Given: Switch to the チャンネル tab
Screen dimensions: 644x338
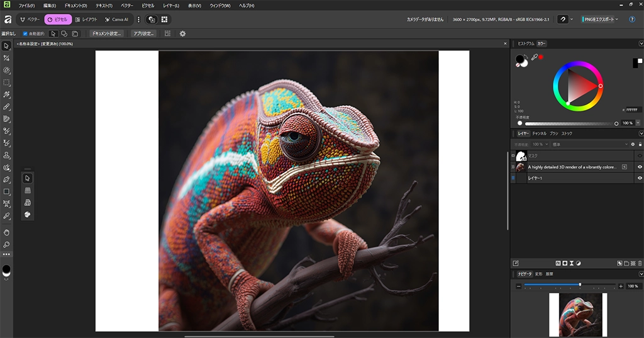Looking at the screenshot, I should coord(539,133).
